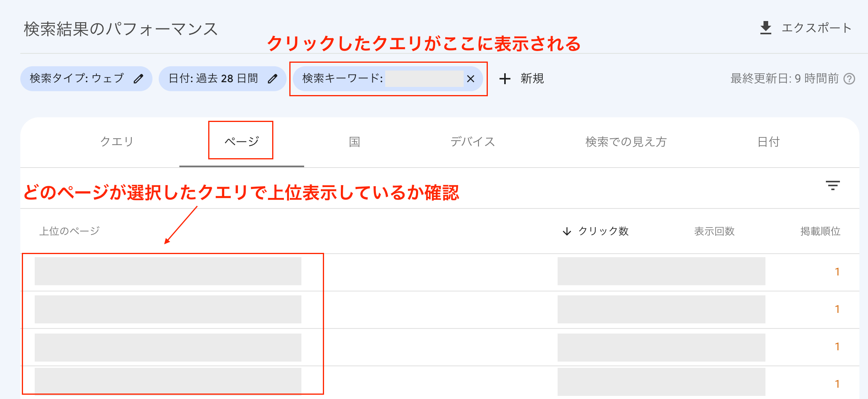Open the 検索での見え方 tab
The width and height of the screenshot is (868, 399).
(x=626, y=141)
